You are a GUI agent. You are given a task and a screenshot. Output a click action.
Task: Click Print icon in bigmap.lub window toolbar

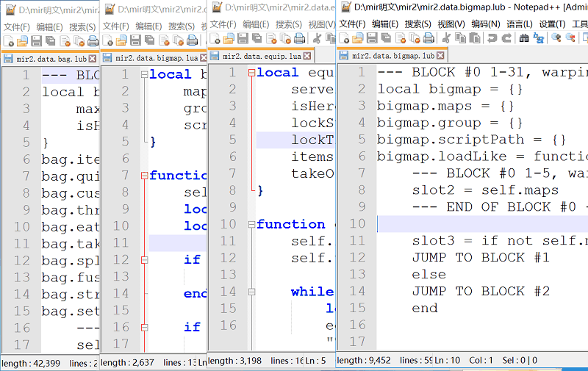[x=430, y=38]
